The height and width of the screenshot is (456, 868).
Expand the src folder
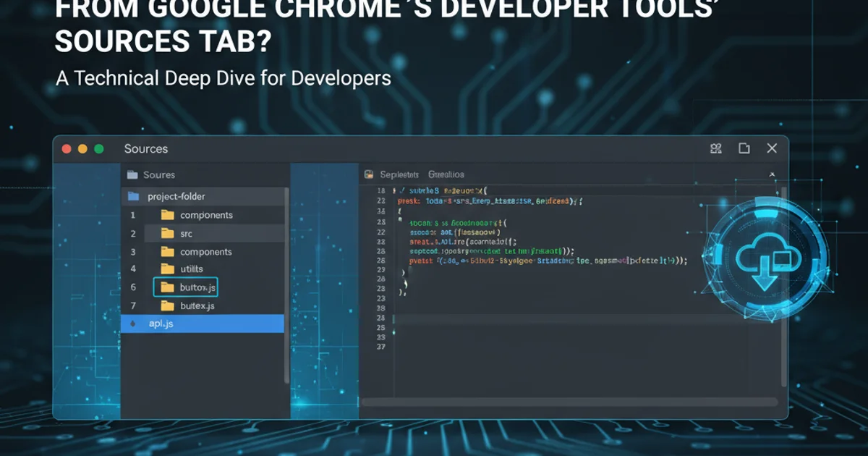(186, 233)
